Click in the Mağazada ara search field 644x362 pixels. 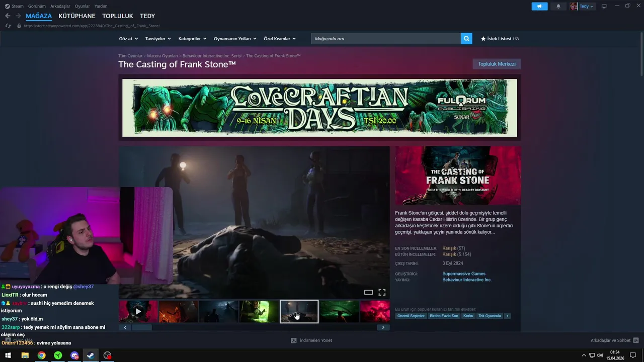point(386,39)
